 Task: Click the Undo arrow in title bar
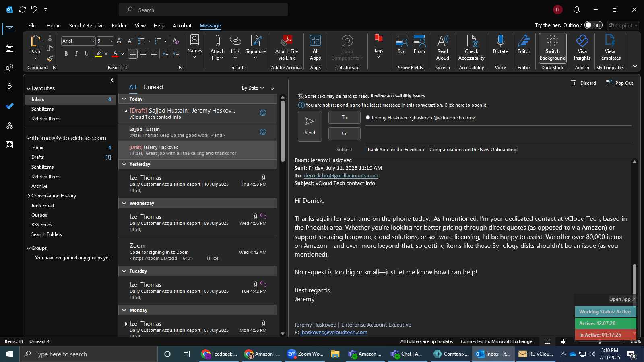tap(34, 10)
